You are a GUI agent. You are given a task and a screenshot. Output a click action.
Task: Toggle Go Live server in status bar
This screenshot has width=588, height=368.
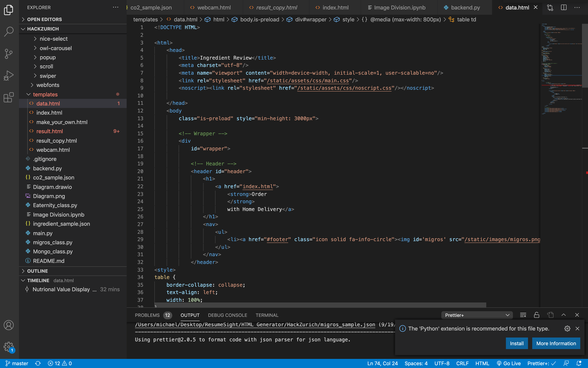509,363
